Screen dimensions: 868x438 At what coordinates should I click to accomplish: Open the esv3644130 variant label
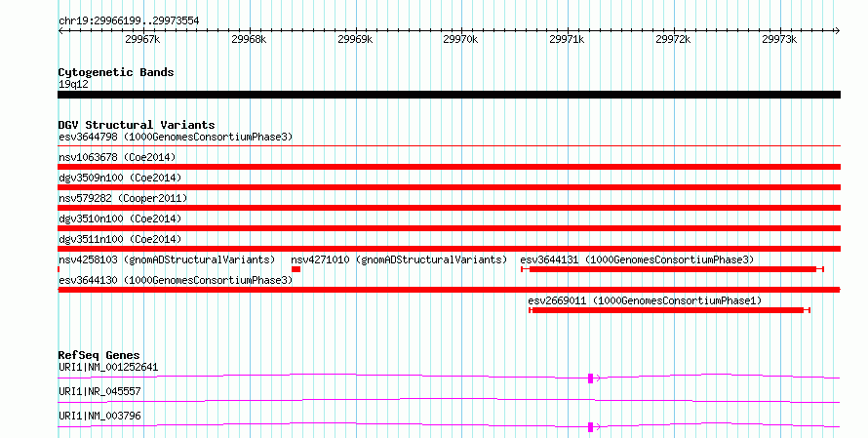176,280
